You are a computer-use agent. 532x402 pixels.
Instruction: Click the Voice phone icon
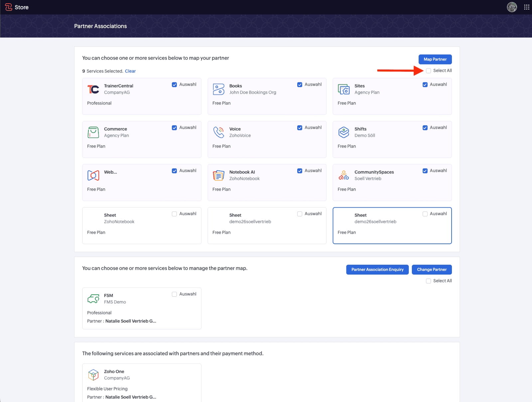click(x=218, y=132)
